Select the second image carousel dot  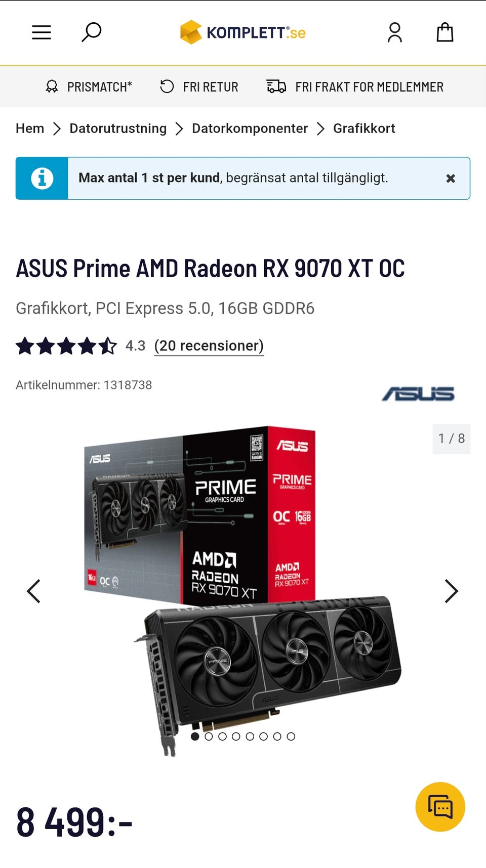coord(209,736)
